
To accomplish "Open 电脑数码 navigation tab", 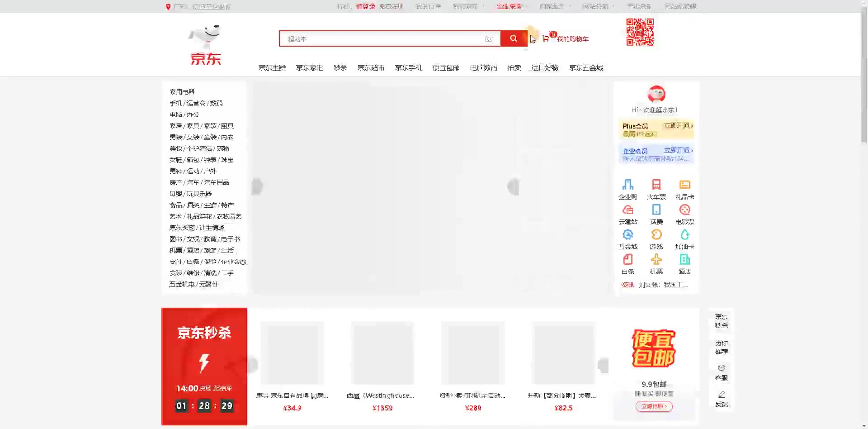I will pyautogui.click(x=484, y=68).
